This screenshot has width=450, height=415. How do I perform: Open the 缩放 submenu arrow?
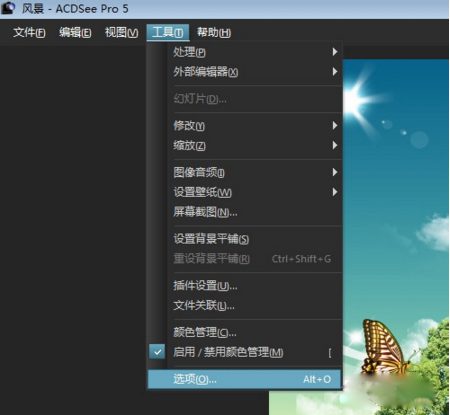(335, 145)
